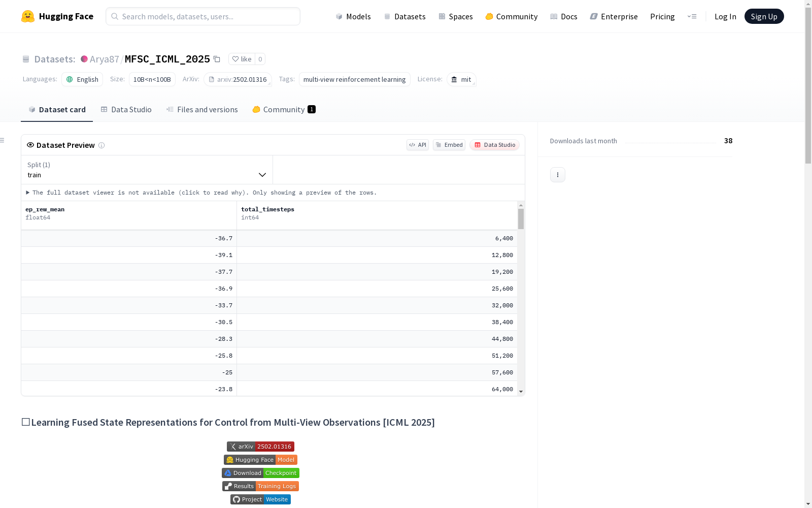The width and height of the screenshot is (812, 508).
Task: Open the extra navigation menu icon
Action: [692, 16]
